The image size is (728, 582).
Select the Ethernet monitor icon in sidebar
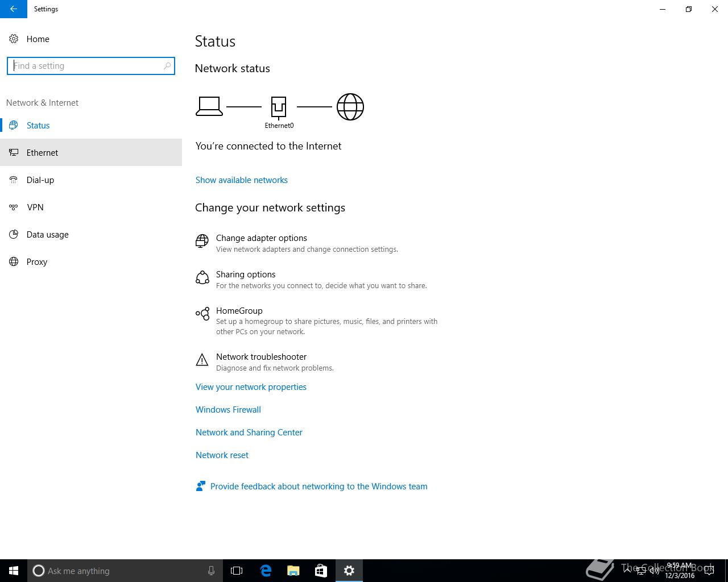click(x=14, y=152)
